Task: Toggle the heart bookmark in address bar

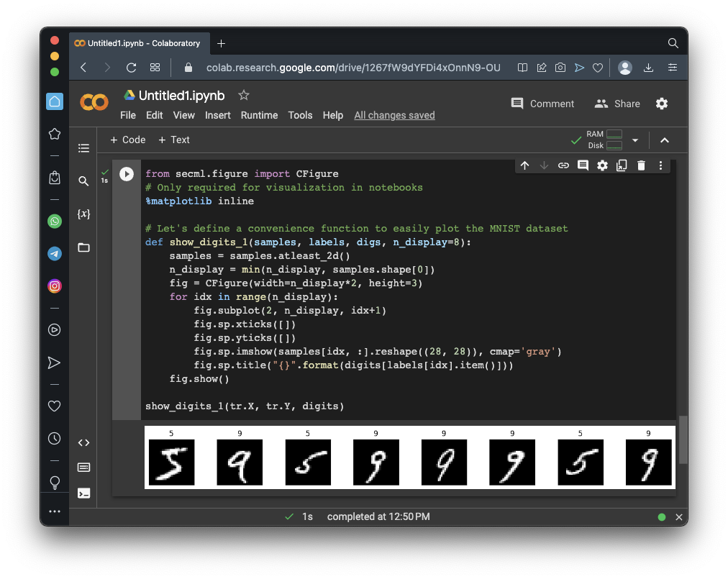Action: click(x=597, y=68)
